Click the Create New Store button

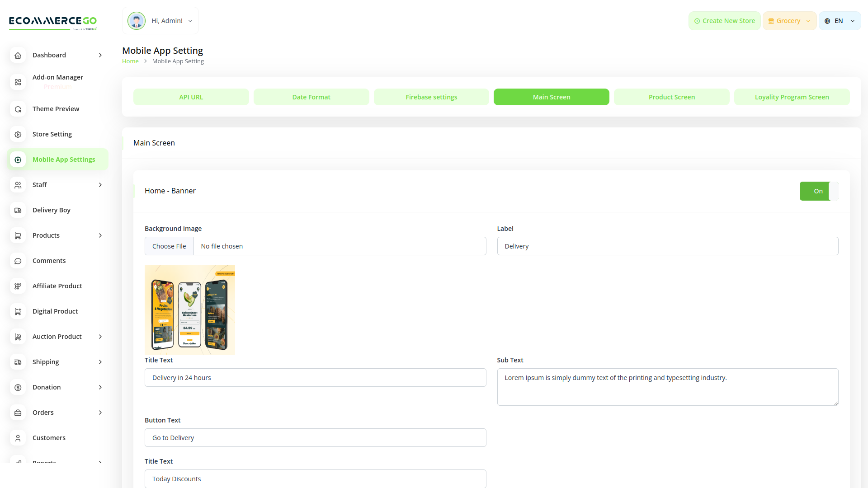pos(724,20)
